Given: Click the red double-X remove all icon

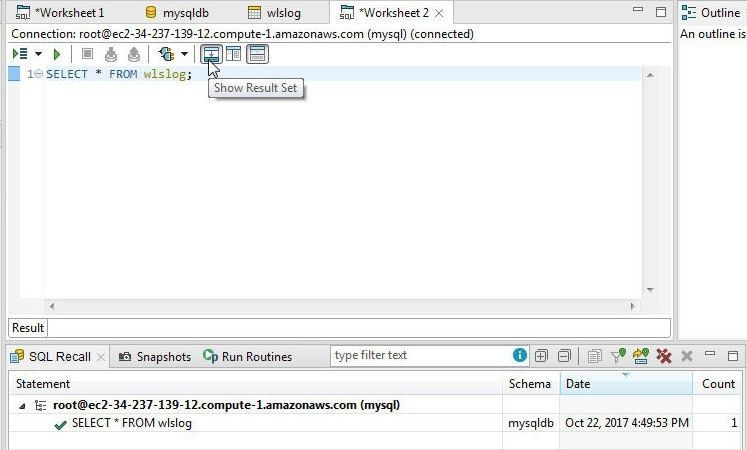Looking at the screenshot, I should coord(664,356).
